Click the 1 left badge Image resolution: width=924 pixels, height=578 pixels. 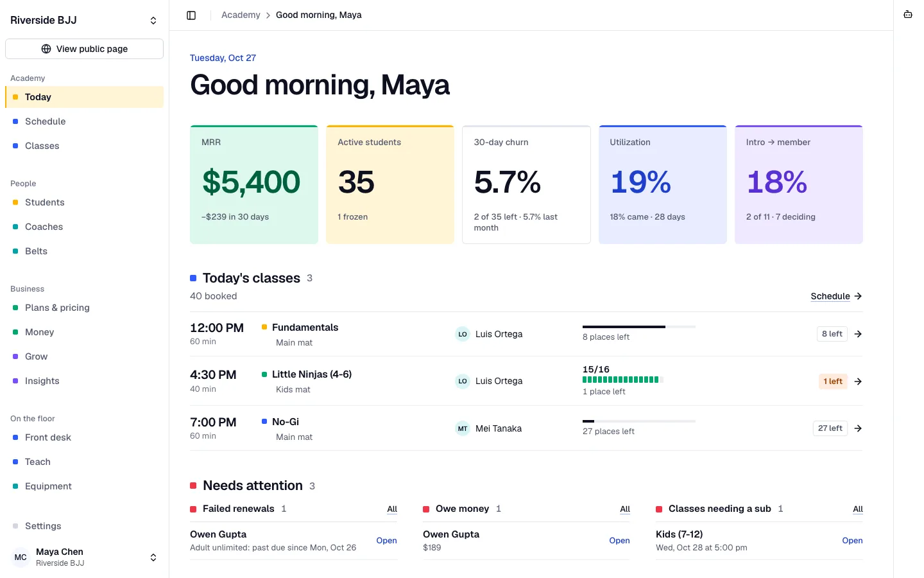point(833,381)
